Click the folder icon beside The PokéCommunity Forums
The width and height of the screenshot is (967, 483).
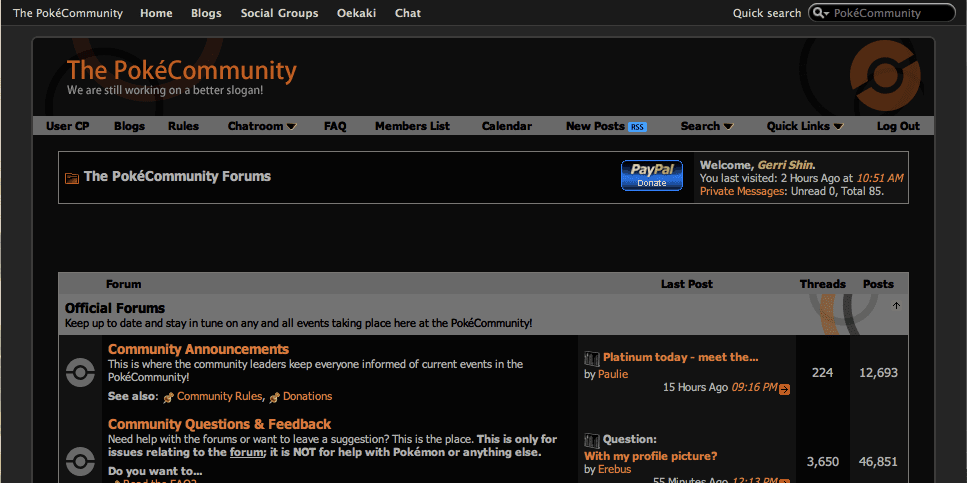point(72,178)
